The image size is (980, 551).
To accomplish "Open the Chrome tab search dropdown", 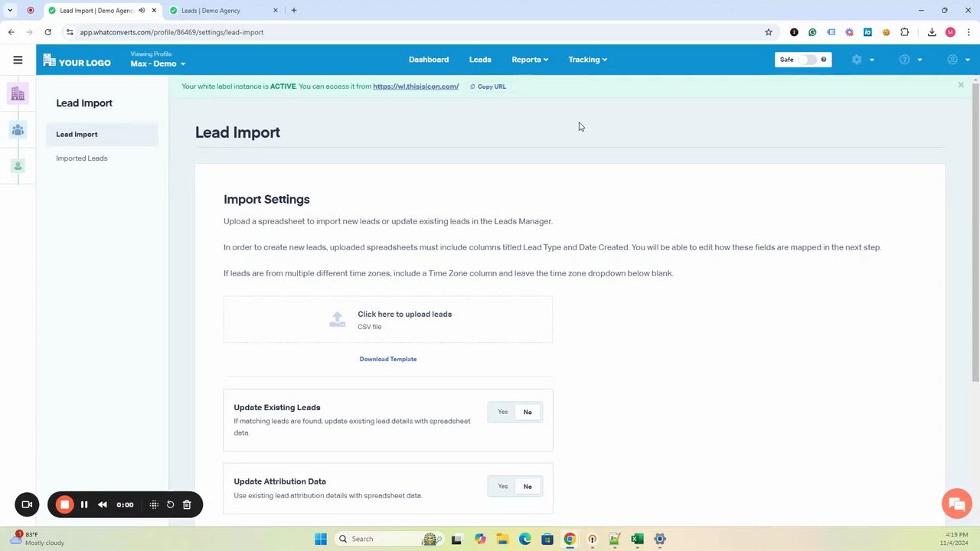I will 11,11.
